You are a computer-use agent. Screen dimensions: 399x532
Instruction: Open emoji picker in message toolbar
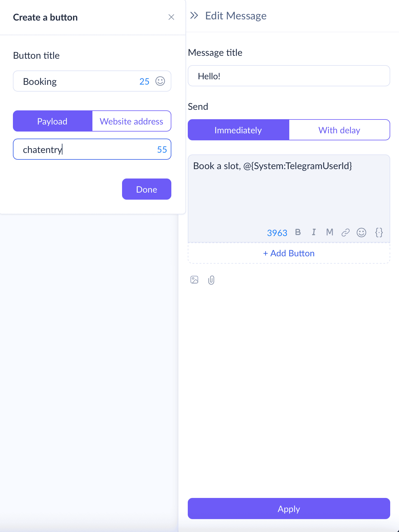tap(361, 233)
